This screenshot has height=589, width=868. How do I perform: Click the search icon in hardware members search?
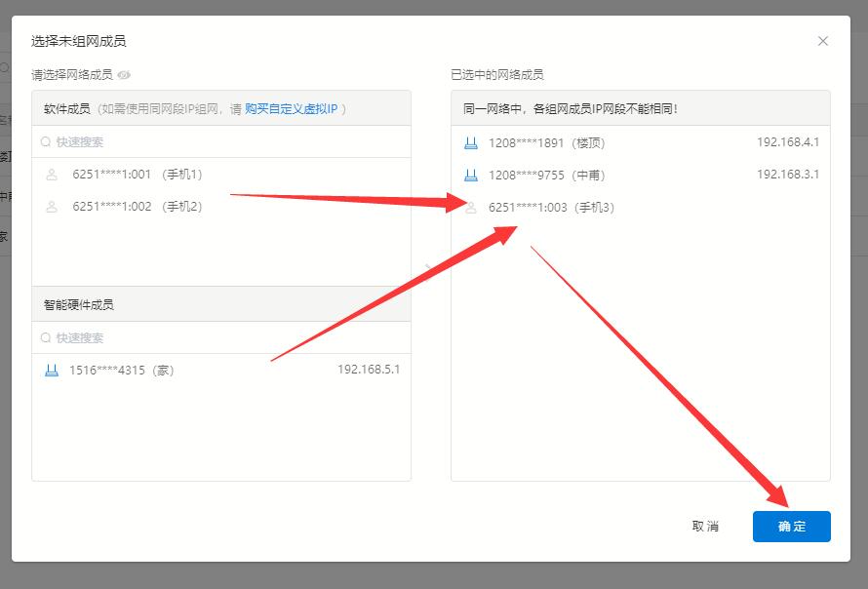tap(46, 337)
